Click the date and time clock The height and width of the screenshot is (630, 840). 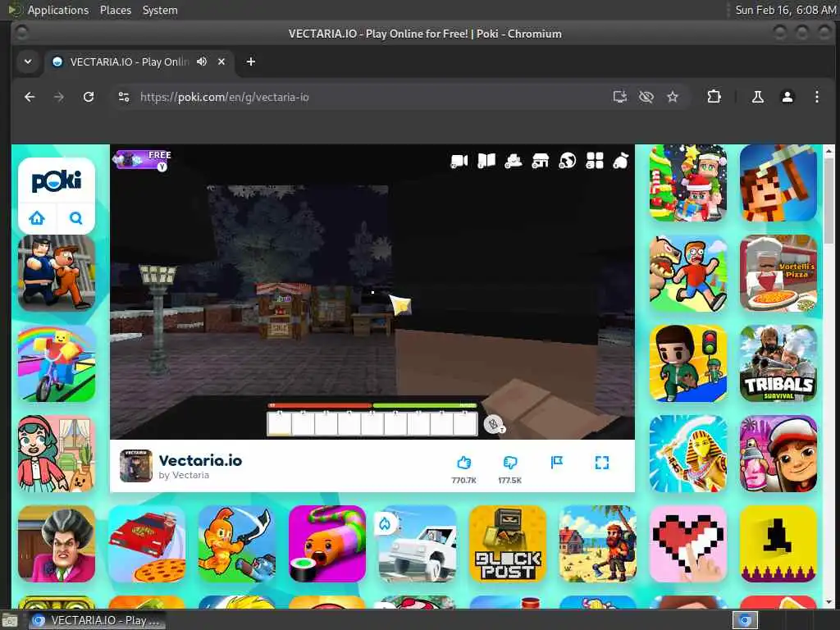[785, 10]
